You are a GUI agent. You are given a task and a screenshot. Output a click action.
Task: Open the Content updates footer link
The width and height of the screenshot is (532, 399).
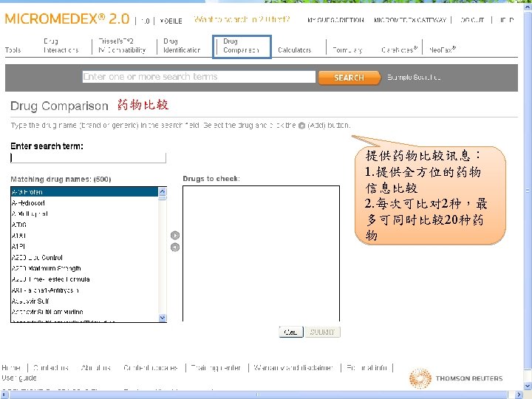[x=150, y=367]
